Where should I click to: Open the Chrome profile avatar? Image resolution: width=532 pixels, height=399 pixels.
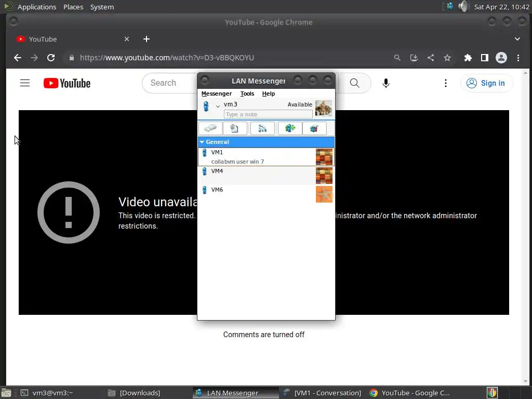point(501,58)
